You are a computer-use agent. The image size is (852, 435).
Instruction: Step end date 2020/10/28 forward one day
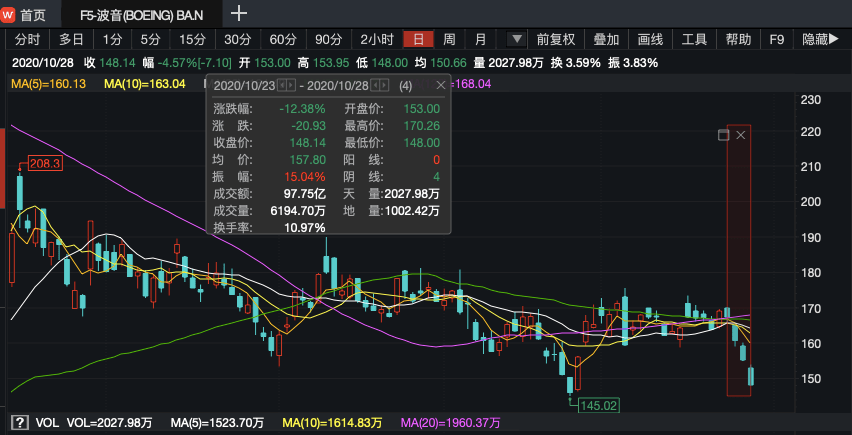pos(385,85)
